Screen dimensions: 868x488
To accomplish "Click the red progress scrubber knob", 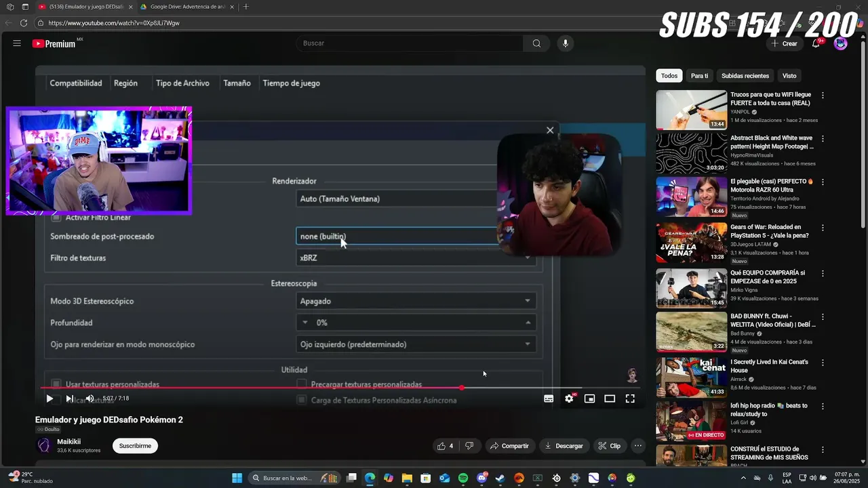I will pos(462,388).
